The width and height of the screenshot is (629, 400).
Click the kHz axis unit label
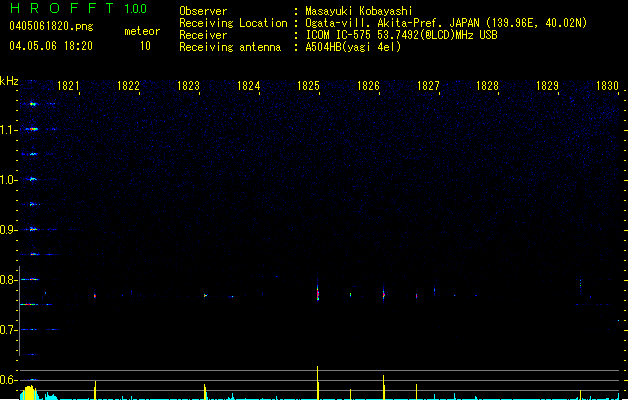tap(9, 81)
